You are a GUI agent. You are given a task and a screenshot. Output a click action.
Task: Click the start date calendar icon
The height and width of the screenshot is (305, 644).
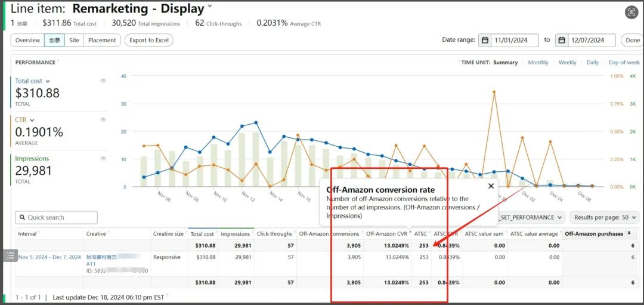[x=485, y=41]
